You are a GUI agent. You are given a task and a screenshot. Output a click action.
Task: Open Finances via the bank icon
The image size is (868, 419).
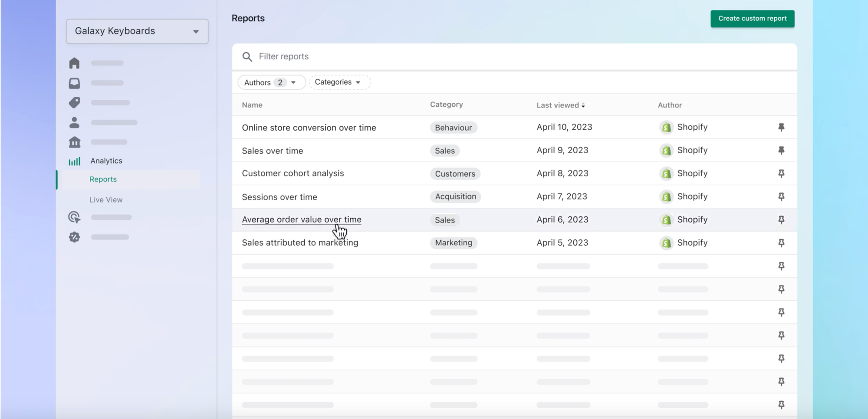74,142
